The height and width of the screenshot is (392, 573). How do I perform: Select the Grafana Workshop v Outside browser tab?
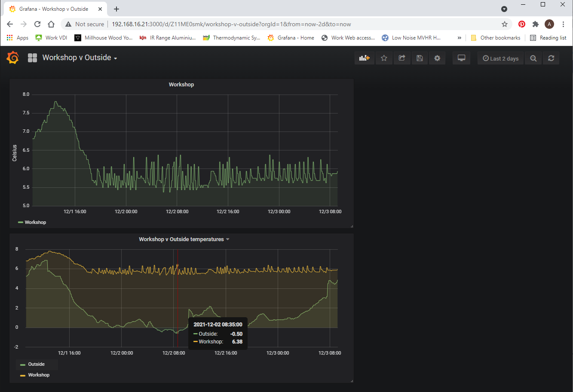(x=54, y=9)
